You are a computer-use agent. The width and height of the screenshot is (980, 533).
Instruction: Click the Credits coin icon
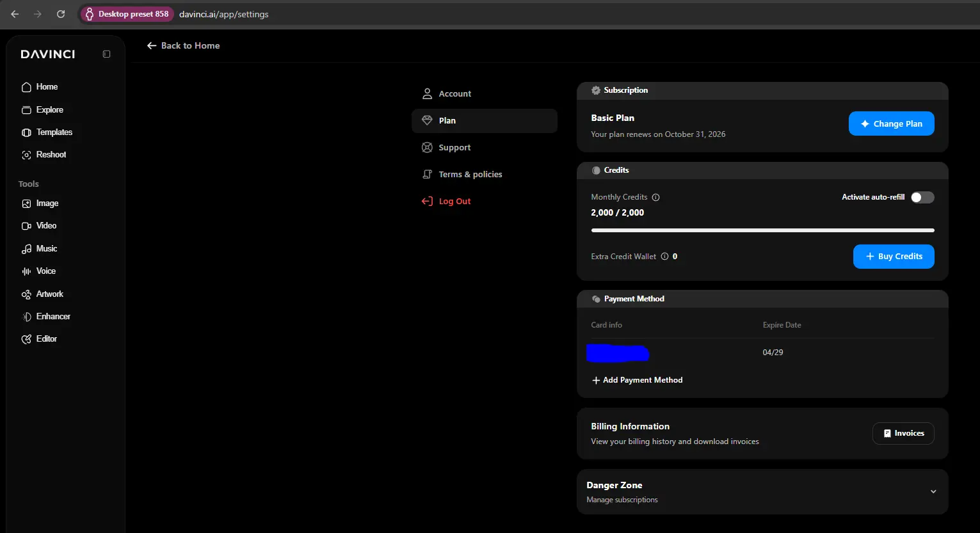pos(596,170)
